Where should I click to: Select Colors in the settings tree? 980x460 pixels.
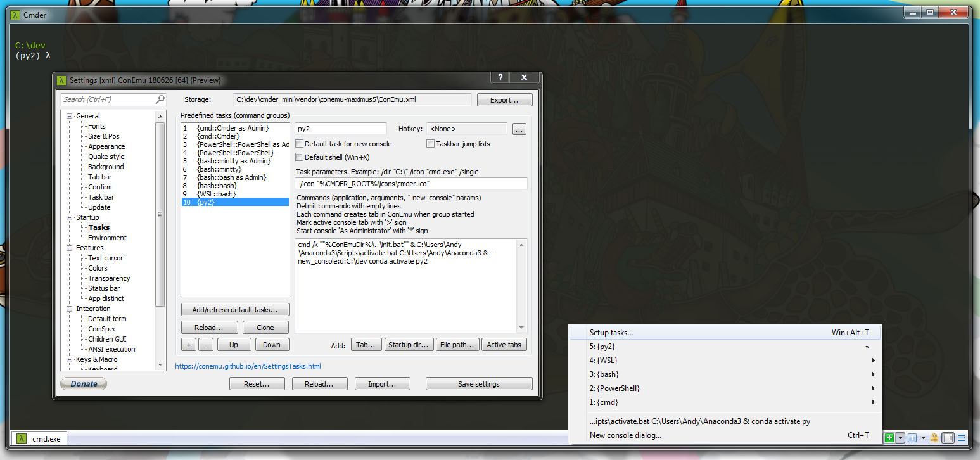pyautogui.click(x=98, y=268)
